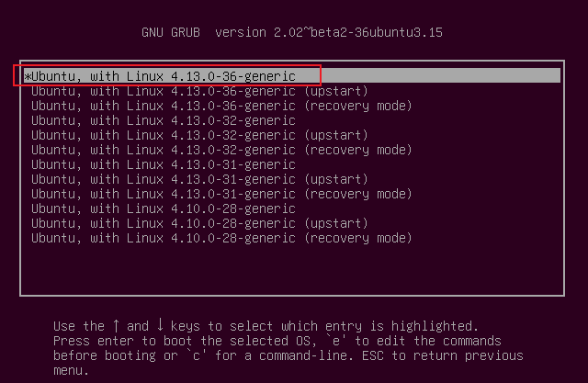Choose Linux 4.10.0-28-generic (upstart) entry
The image size is (588, 383).
coord(199,223)
